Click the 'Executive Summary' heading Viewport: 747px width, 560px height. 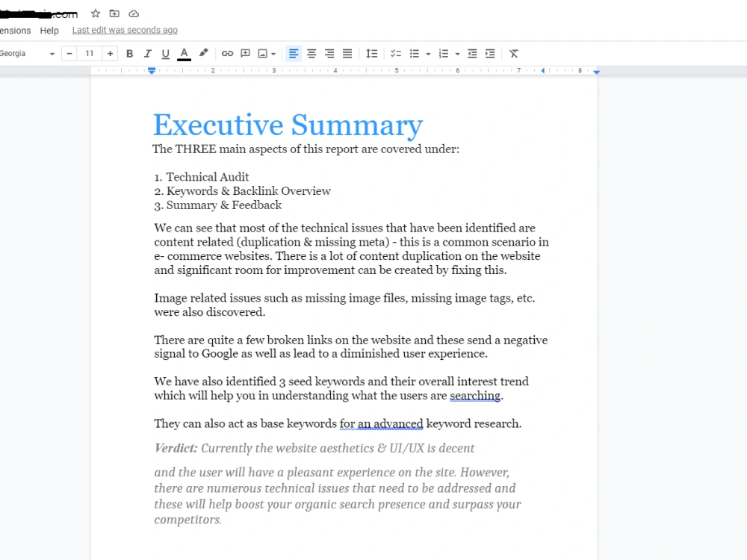288,125
